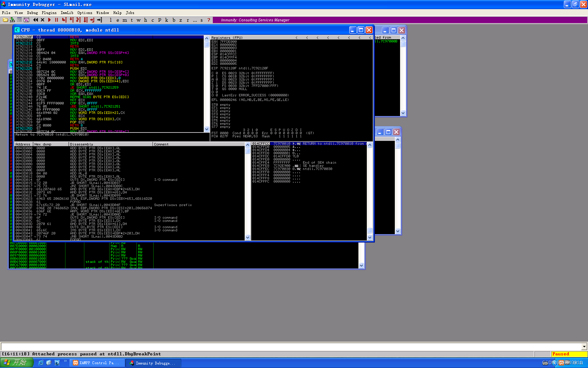Open the graph view toolbar icon
The image size is (588, 368).
point(26,20)
